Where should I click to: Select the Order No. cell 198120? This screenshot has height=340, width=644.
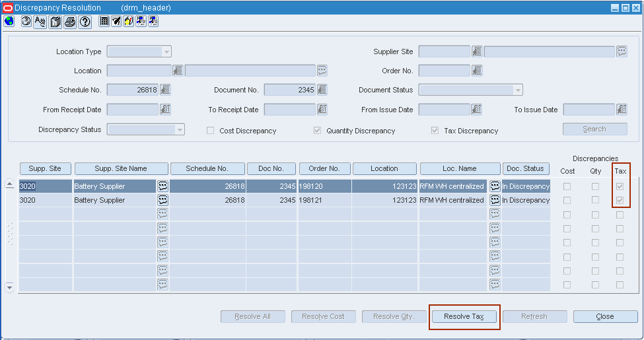pyautogui.click(x=324, y=186)
